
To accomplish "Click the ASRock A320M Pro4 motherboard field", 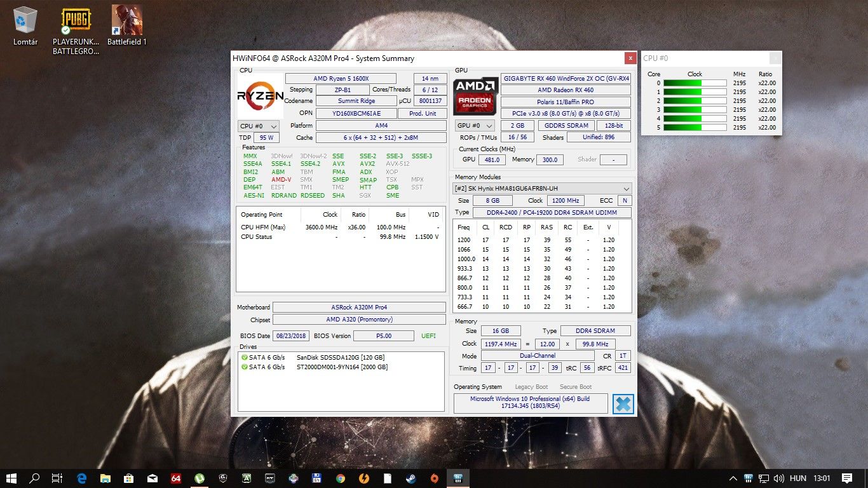I will tap(359, 308).
